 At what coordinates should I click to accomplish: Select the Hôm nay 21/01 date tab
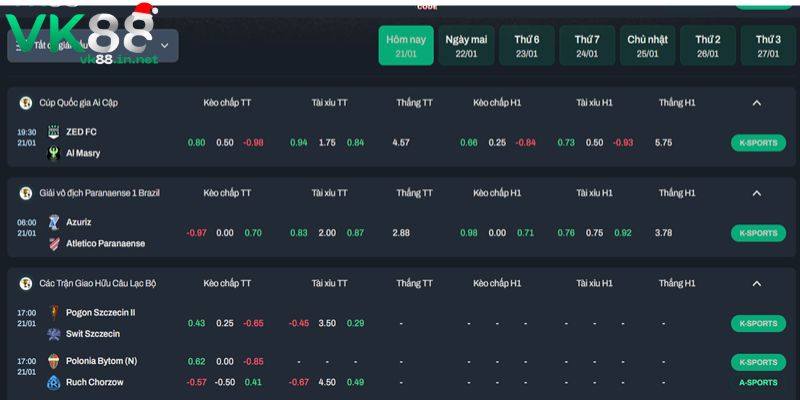coord(405,46)
